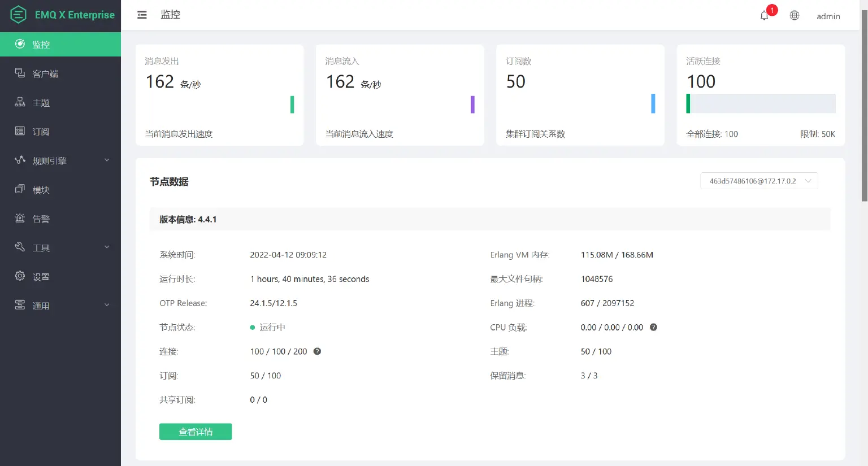
Task: Open the 设置 (Settings) page
Action: 41,276
